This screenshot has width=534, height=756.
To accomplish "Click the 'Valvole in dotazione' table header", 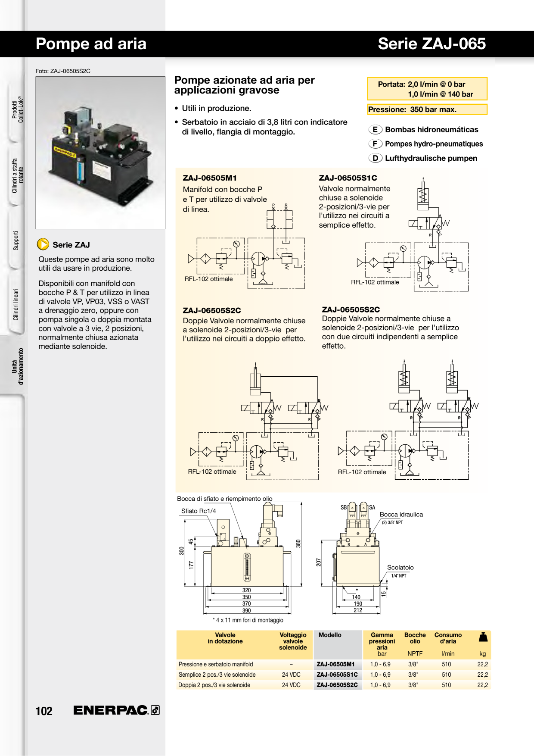I will pos(225,638).
